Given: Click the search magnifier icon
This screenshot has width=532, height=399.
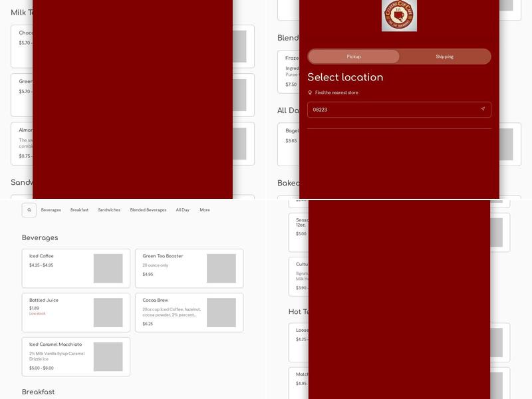Looking at the screenshot, I should 29,210.
